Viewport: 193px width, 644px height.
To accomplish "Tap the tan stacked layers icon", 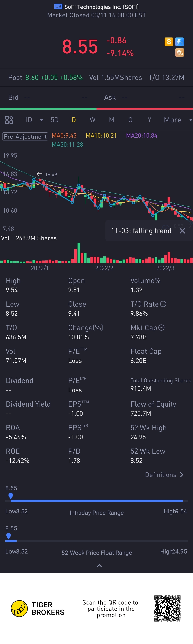I will pyautogui.click(x=179, y=52).
